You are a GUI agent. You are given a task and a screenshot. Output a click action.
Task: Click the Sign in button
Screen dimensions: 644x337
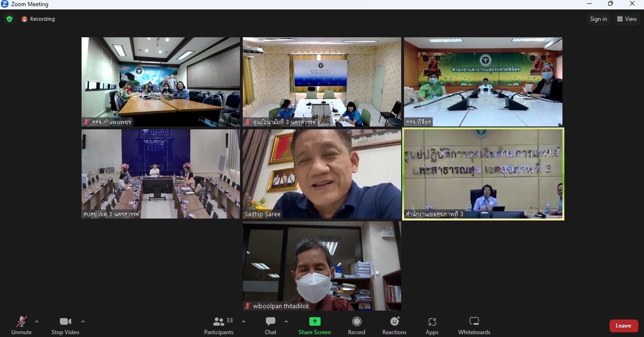(599, 19)
